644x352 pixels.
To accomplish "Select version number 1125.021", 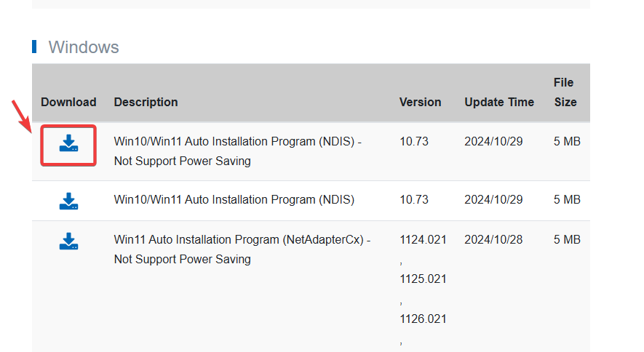I will 423,279.
